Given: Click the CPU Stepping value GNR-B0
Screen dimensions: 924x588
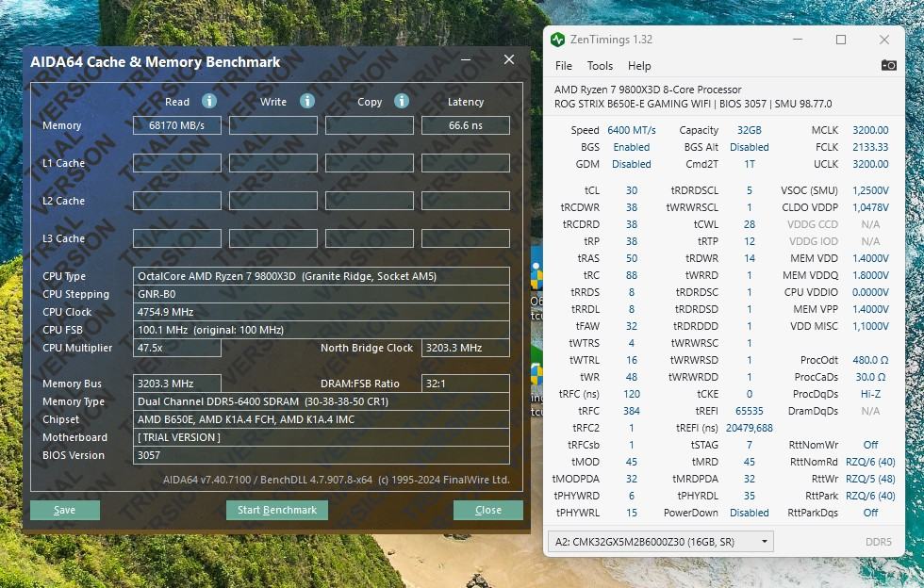Looking at the screenshot, I should click(322, 294).
